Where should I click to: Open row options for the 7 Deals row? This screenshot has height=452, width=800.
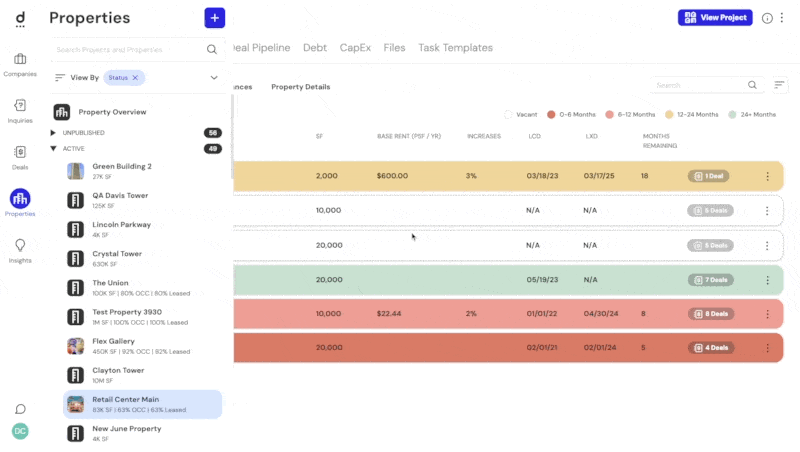pos(767,280)
